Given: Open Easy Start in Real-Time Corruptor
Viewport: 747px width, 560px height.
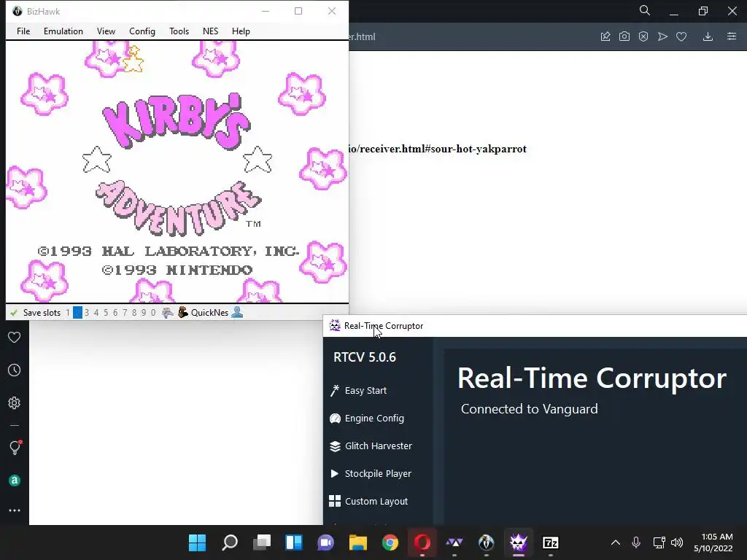Looking at the screenshot, I should point(365,391).
